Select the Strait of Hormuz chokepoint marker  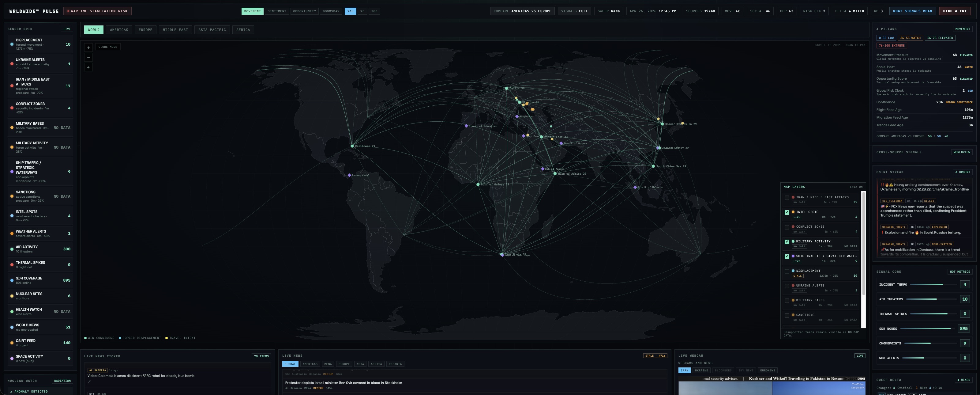(x=561, y=143)
